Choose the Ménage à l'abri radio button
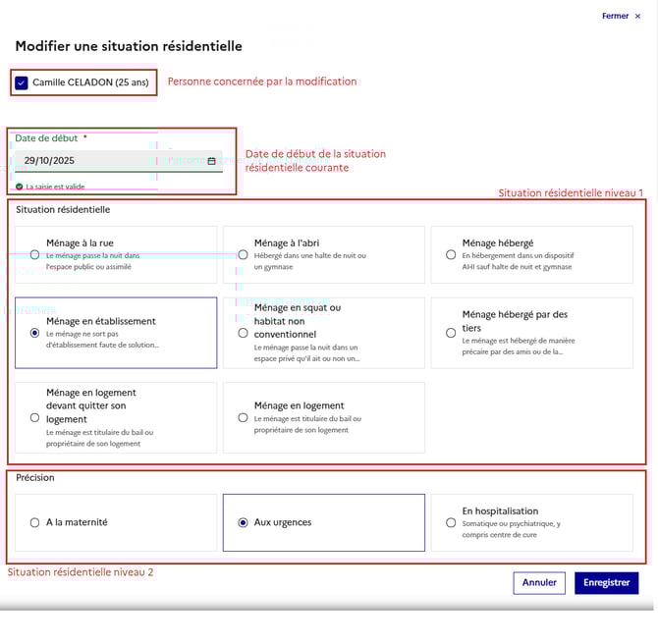The height and width of the screenshot is (644, 658). 243,254
